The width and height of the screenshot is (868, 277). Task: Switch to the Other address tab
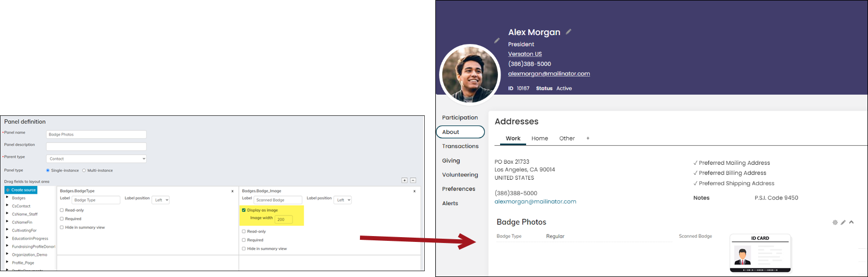[567, 138]
